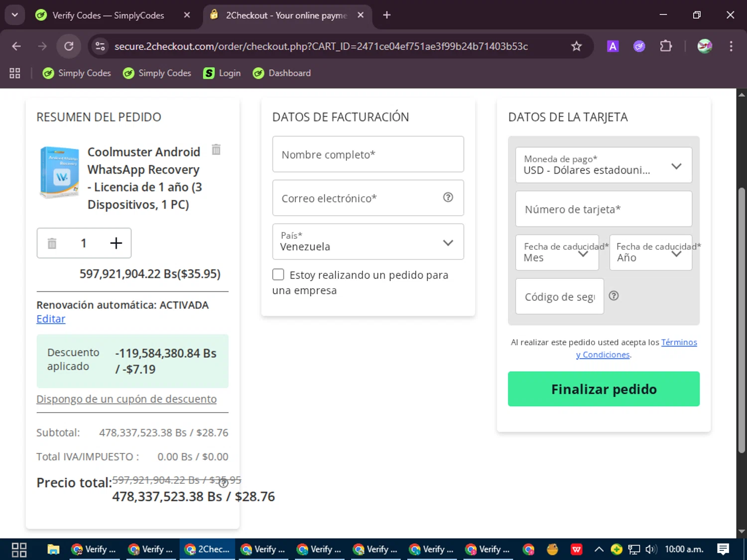
Task: Click 'Renovación automática: ACTIVADA' text
Action: (123, 305)
